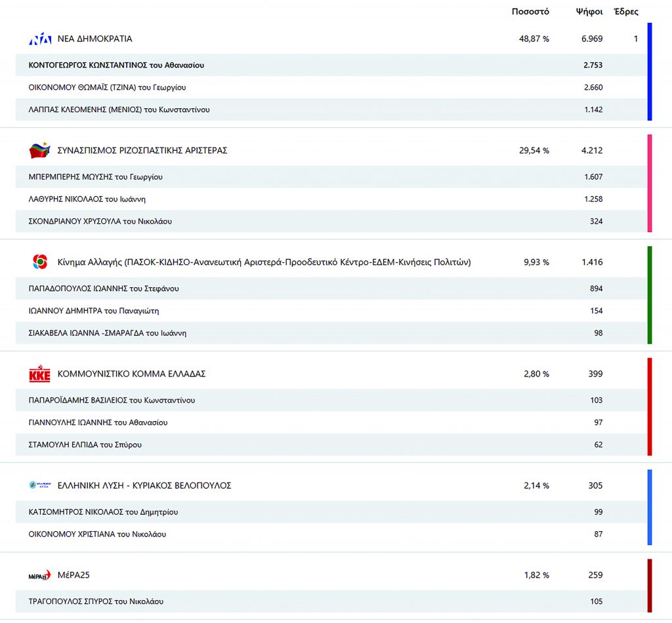Select candidate ΜΠΕΡΜΠΕΡΗΣ ΜΩΥΣΗΣ row
Screen dimensions: 672x623
(x=96, y=177)
